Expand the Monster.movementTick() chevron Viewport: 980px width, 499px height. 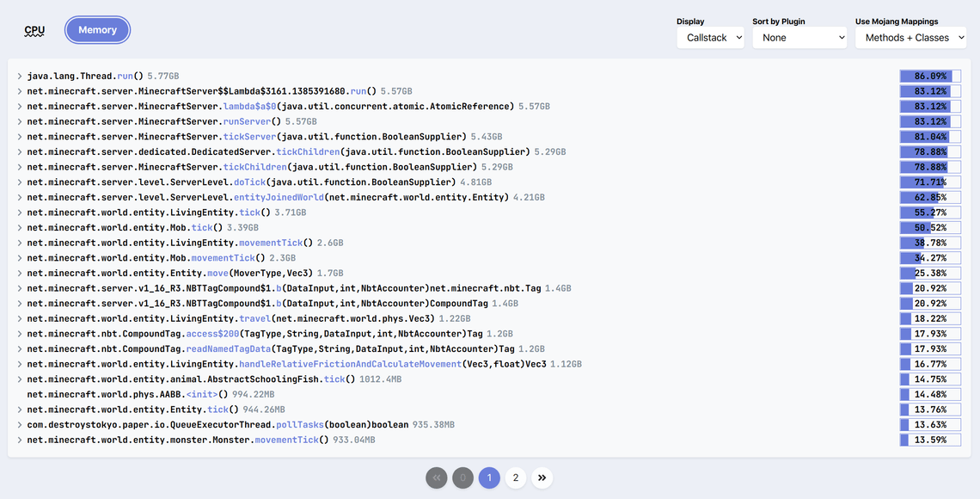click(19, 440)
